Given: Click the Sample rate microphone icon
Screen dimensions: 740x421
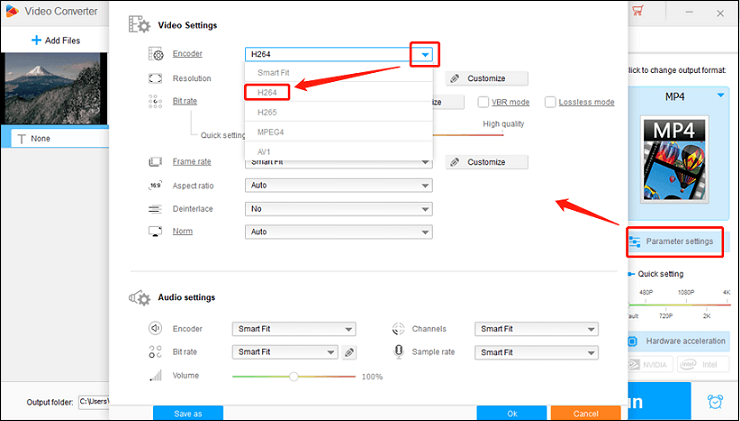Looking at the screenshot, I should [399, 352].
